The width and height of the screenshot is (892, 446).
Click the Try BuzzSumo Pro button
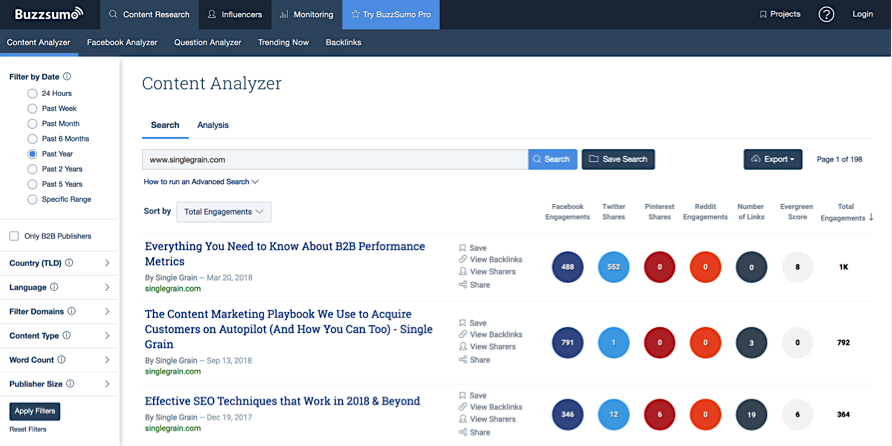pyautogui.click(x=391, y=15)
